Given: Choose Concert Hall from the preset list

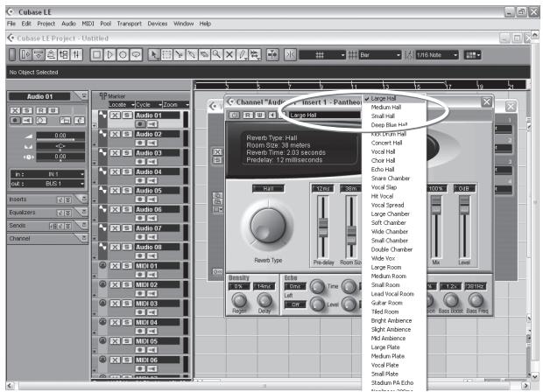Looking at the screenshot, I should pyautogui.click(x=394, y=143).
